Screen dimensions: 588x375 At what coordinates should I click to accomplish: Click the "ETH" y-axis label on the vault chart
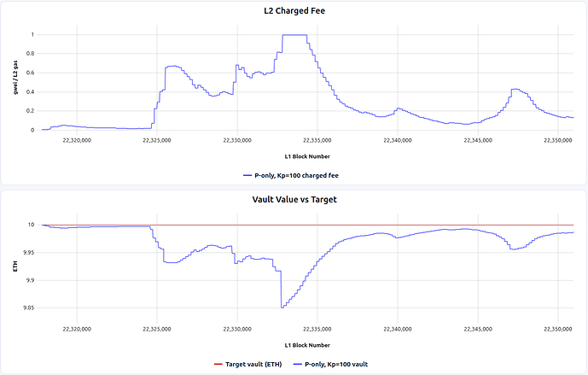point(15,267)
